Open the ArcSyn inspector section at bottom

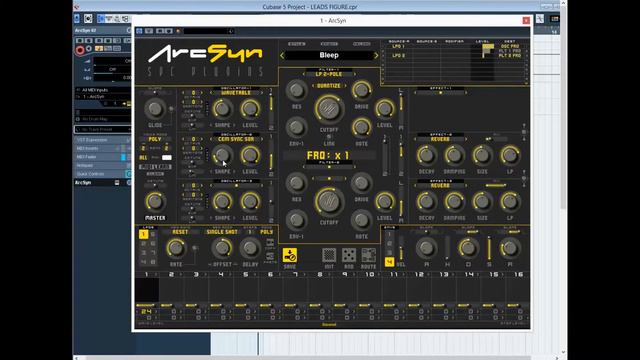point(102,183)
